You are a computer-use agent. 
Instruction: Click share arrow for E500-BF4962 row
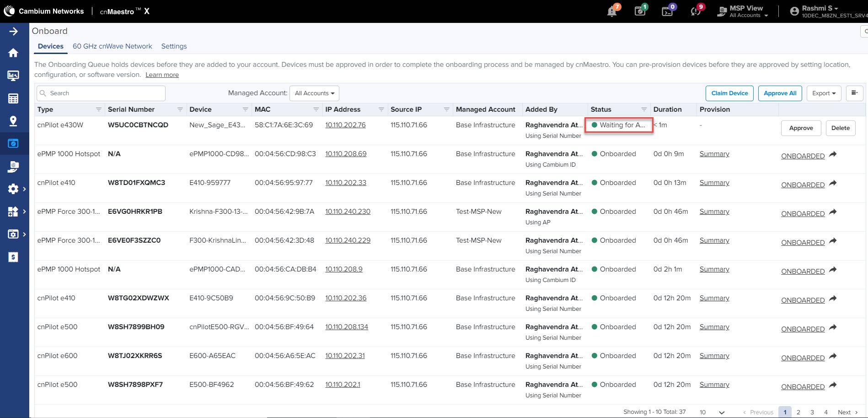(x=833, y=385)
